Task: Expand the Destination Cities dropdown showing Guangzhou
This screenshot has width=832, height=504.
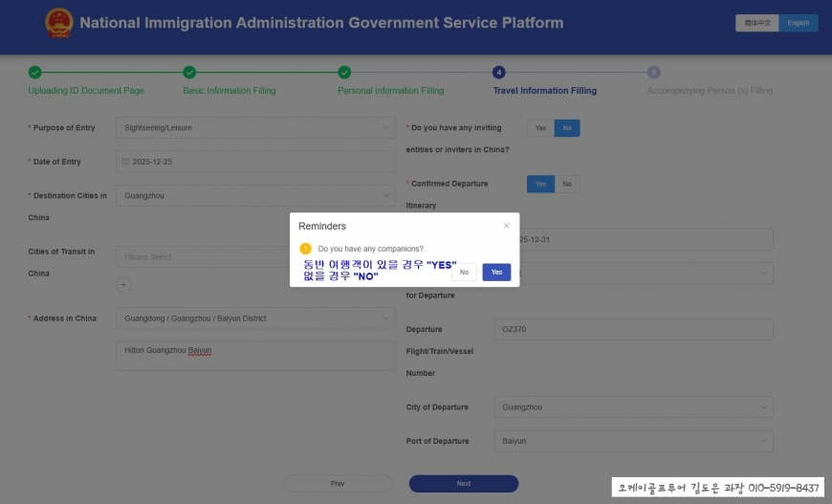Action: [x=254, y=196]
